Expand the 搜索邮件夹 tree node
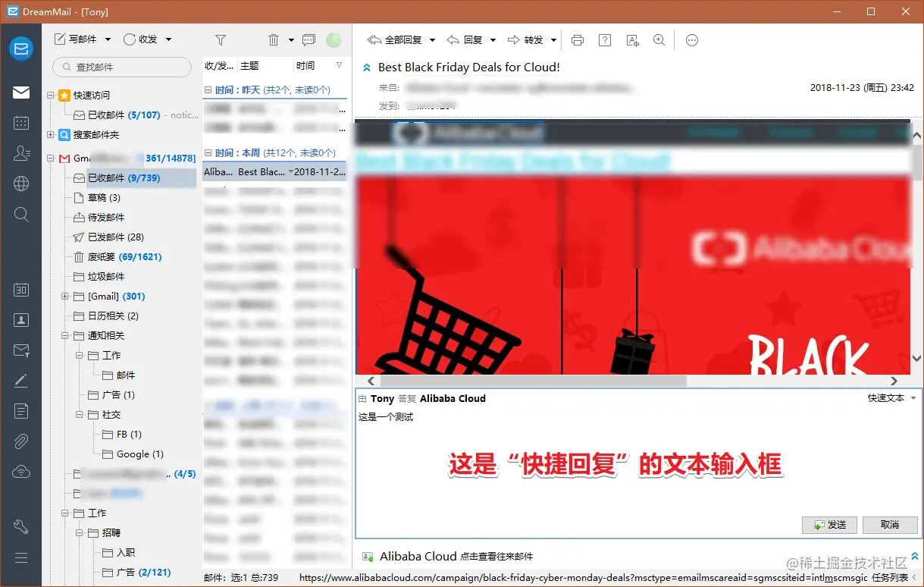 [x=51, y=135]
